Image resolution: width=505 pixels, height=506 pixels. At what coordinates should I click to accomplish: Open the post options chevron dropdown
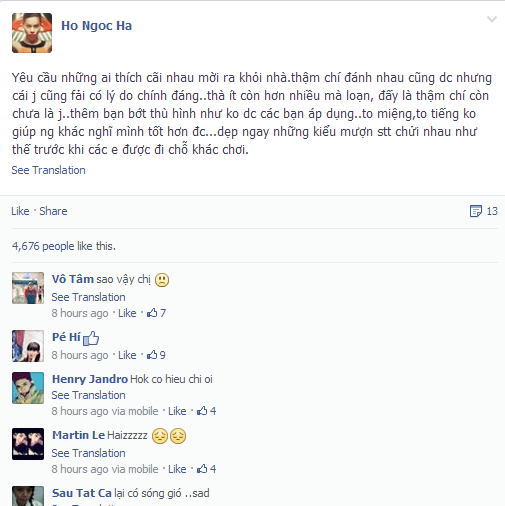[492, 19]
